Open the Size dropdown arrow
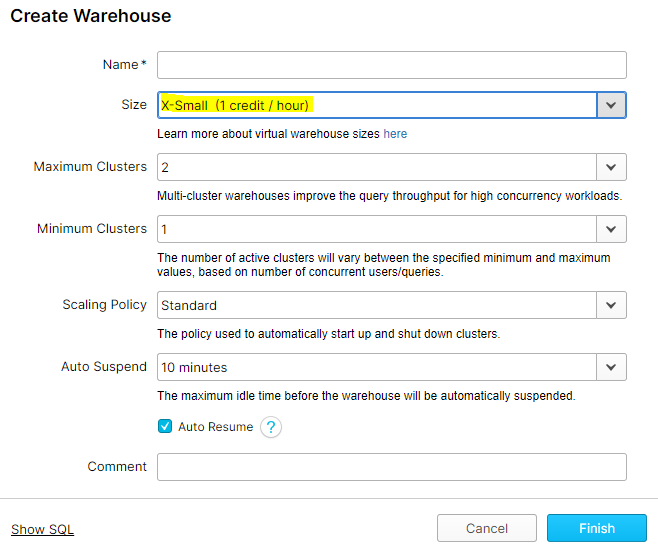 611,105
